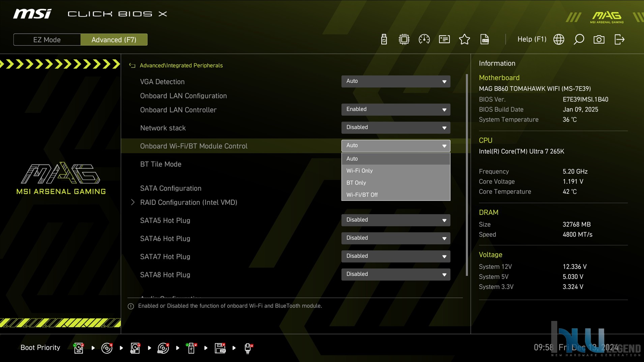Choose Wi-Fi/BT Off option
Screen dimensions: 644x362
click(396, 195)
